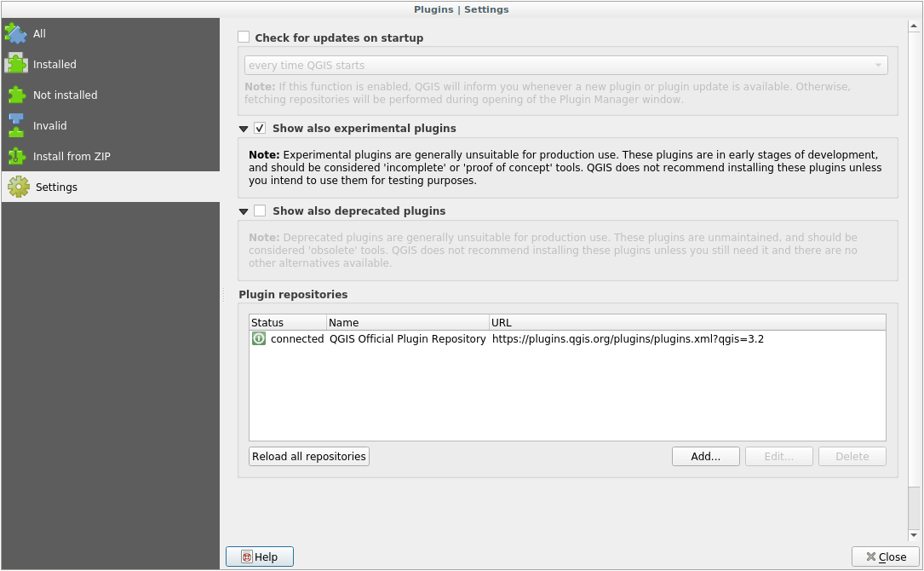924x571 pixels.
Task: Switch to the Plugins page
Action: pyautogui.click(x=433, y=9)
